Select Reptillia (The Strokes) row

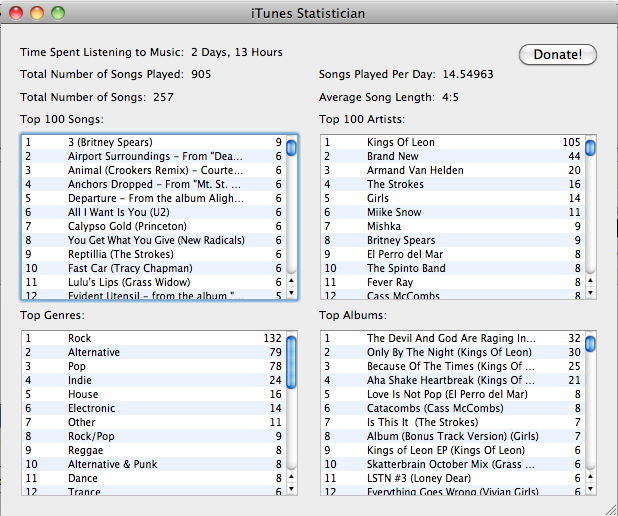click(x=154, y=254)
